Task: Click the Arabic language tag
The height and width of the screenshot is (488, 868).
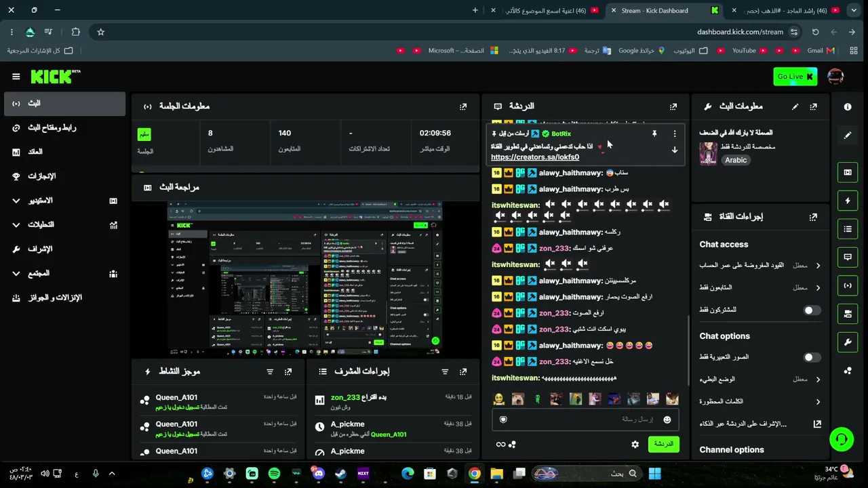Action: [x=736, y=161]
